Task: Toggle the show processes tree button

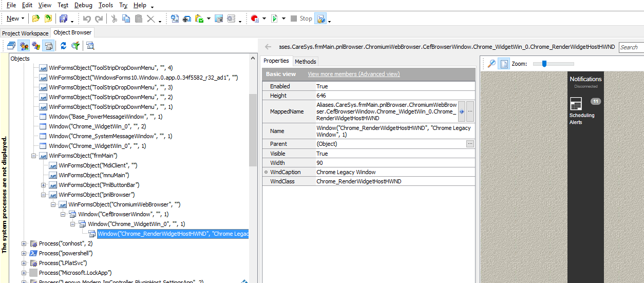Action: point(24,46)
